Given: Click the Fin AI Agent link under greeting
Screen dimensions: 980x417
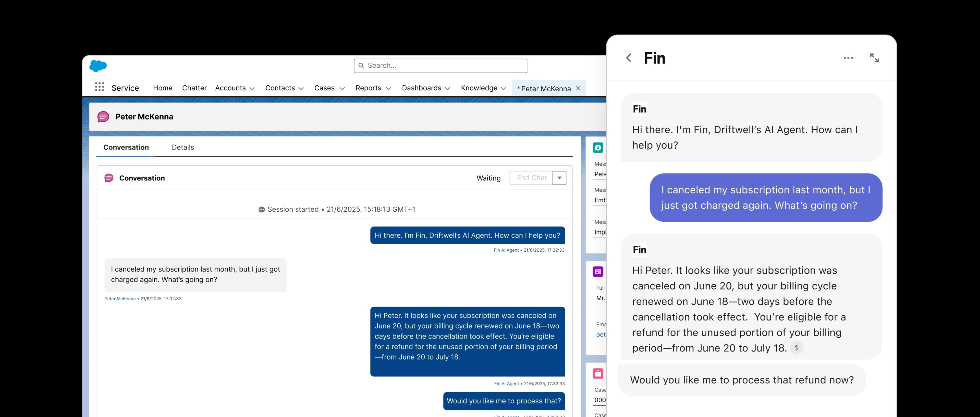Looking at the screenshot, I should pyautogui.click(x=506, y=250).
